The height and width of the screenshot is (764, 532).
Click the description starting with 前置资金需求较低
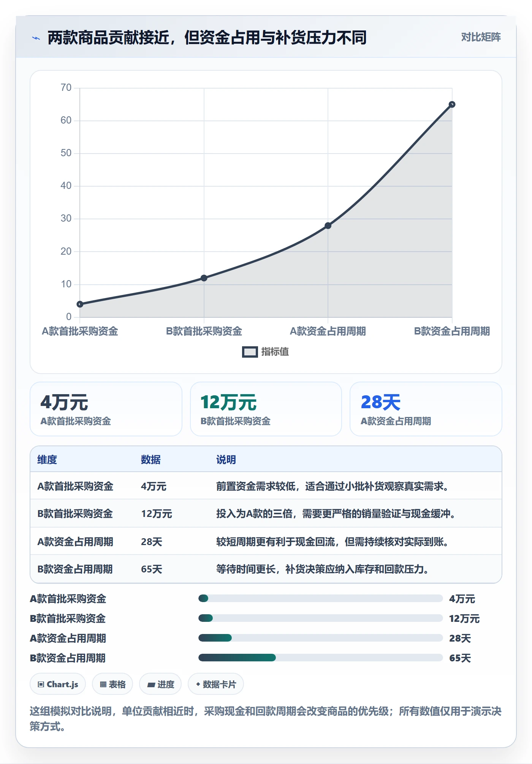point(332,487)
